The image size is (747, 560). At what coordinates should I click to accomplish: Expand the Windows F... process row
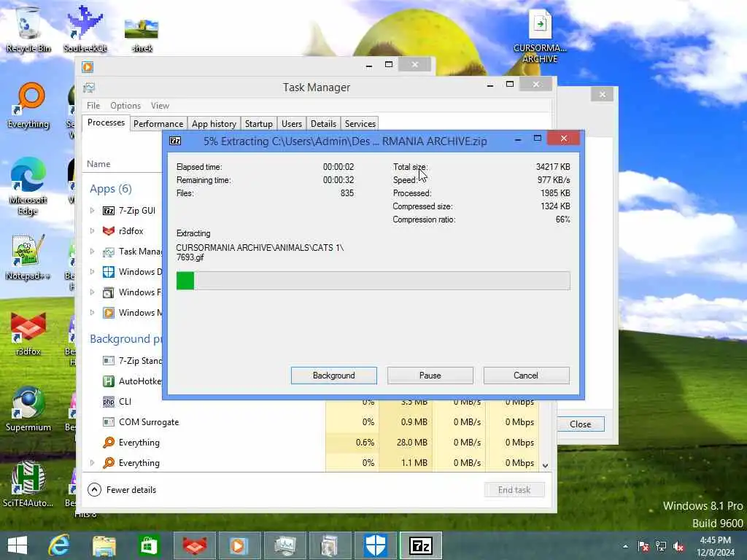93,292
